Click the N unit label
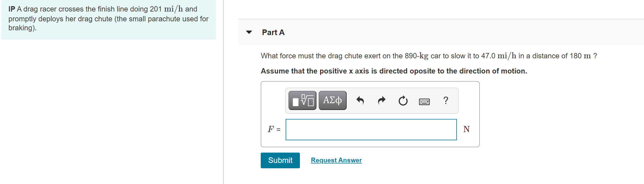This screenshot has height=184, width=644. coord(466,129)
